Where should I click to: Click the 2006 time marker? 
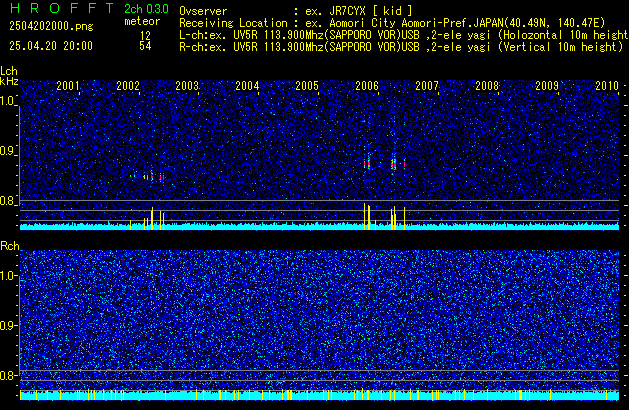(x=367, y=86)
